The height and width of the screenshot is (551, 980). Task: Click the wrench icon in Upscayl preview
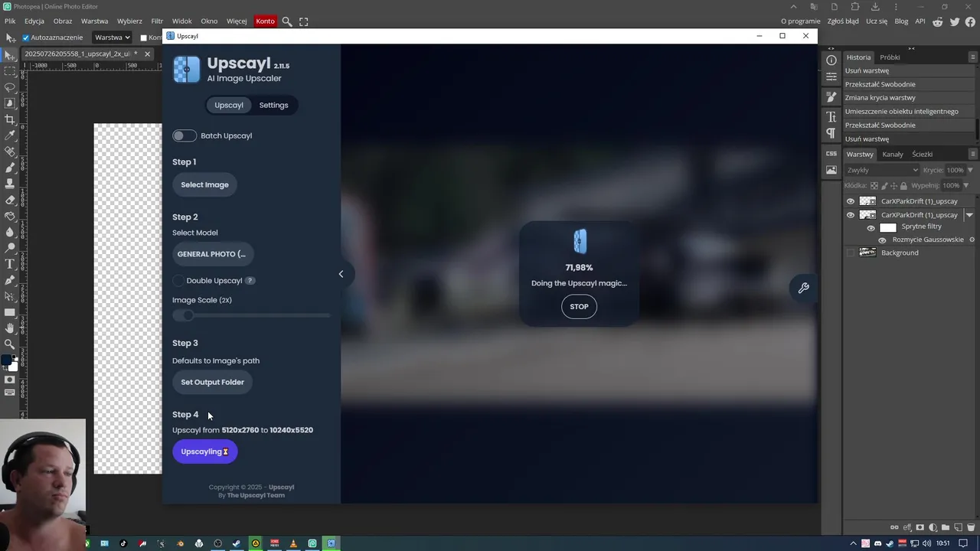803,288
